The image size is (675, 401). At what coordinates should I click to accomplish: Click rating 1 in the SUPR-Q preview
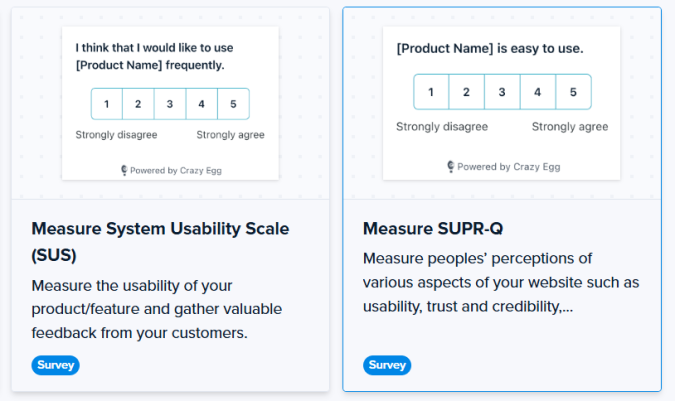431,92
